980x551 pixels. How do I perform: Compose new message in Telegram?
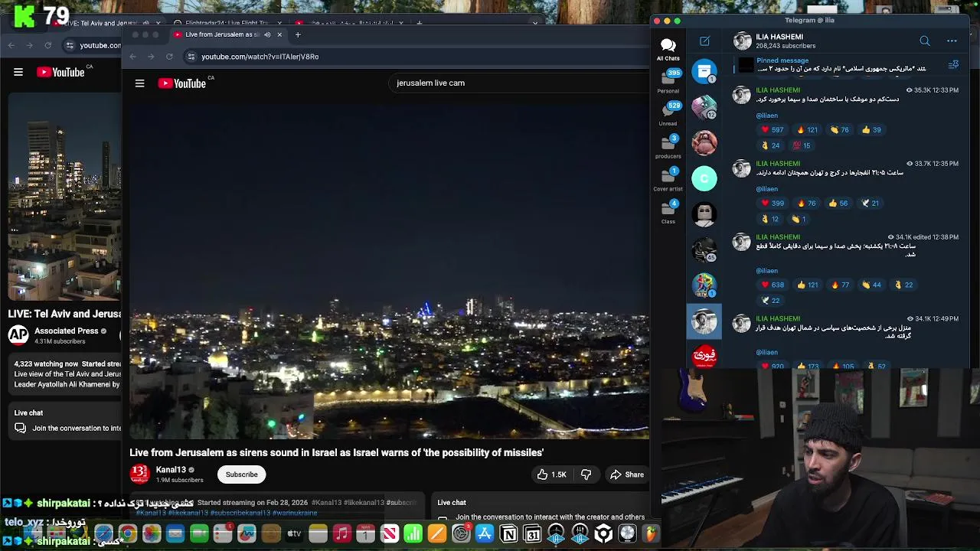[x=704, y=41]
